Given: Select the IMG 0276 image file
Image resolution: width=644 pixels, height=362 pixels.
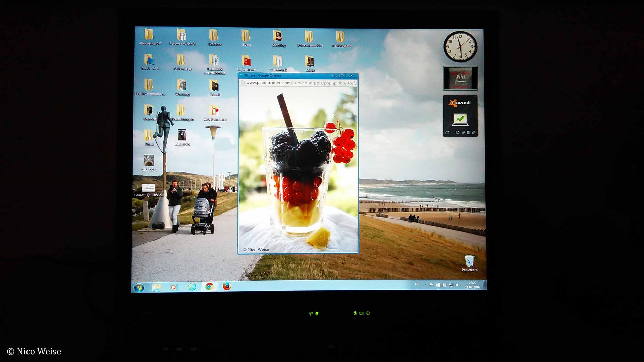Looking at the screenshot, I should (x=182, y=138).
